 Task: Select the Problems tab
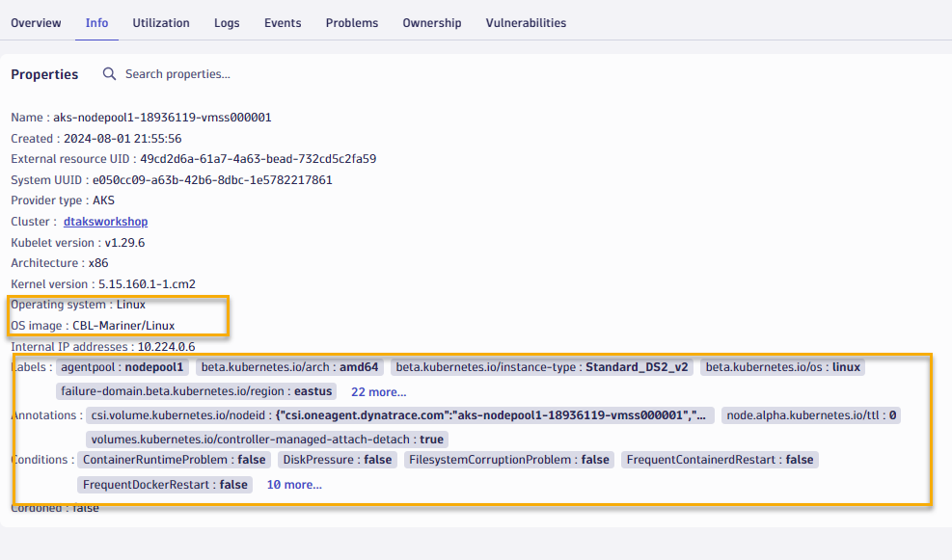(x=352, y=23)
